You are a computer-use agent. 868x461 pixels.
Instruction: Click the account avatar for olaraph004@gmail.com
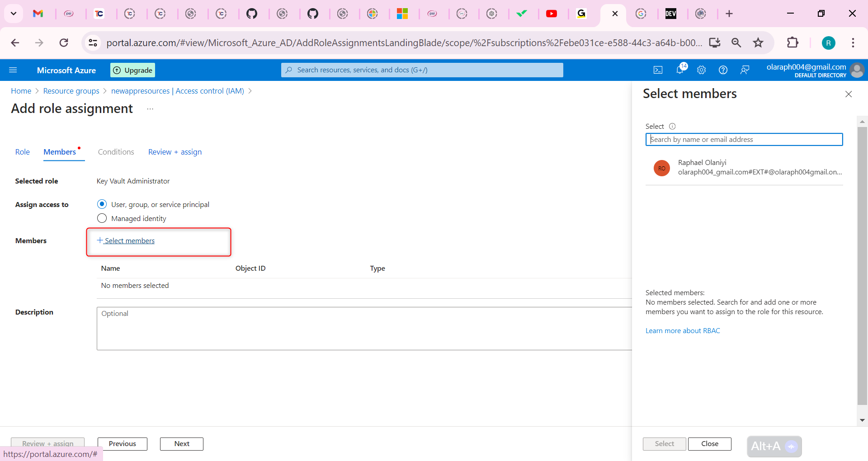pyautogui.click(x=857, y=70)
